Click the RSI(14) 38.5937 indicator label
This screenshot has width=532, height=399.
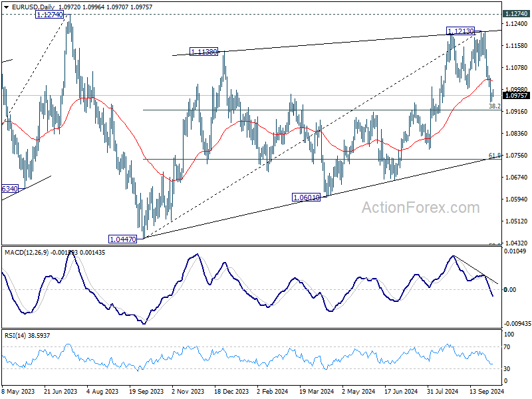coord(27,336)
